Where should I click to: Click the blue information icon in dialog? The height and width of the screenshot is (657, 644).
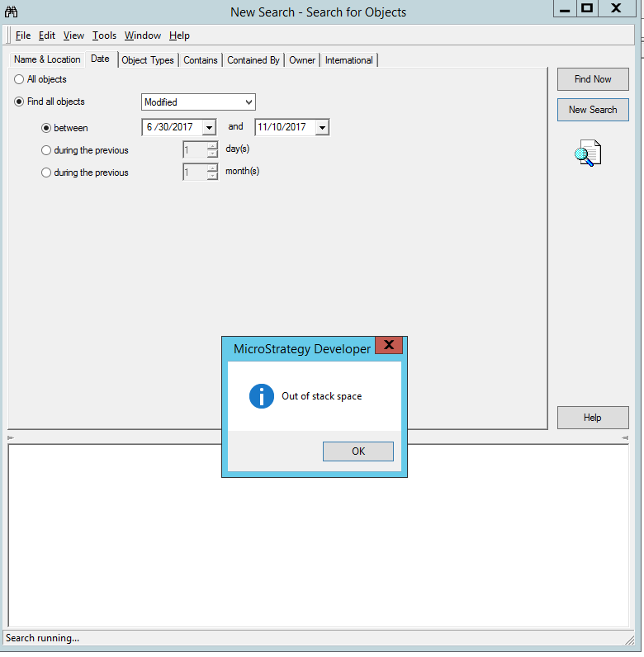(261, 396)
